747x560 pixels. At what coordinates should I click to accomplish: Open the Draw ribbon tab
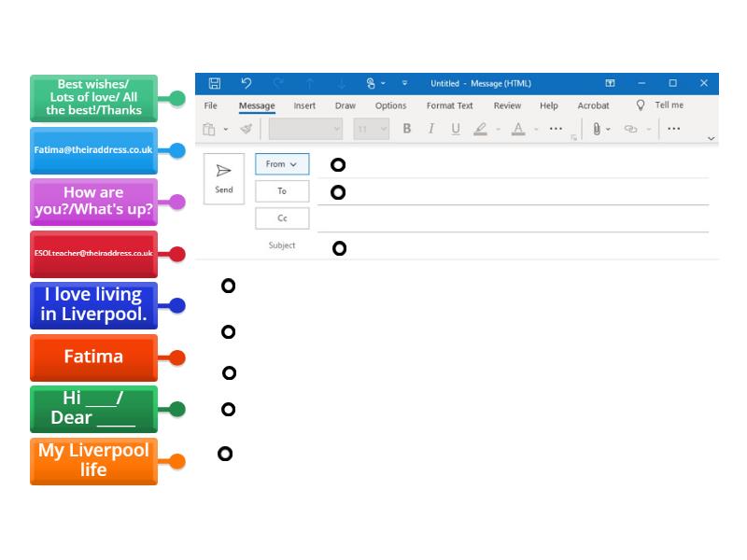click(345, 105)
